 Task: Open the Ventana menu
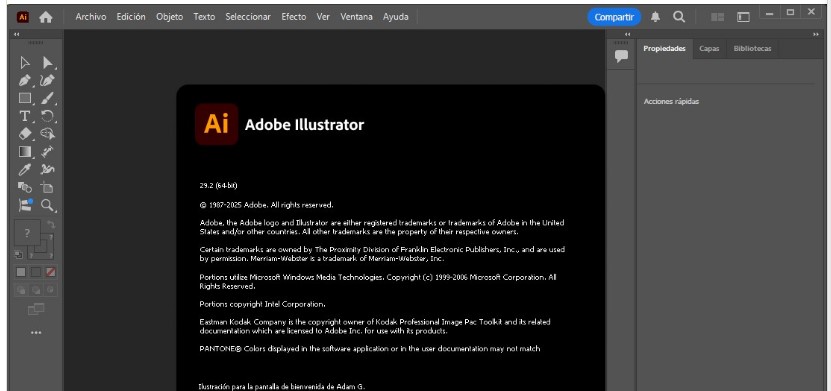(356, 17)
